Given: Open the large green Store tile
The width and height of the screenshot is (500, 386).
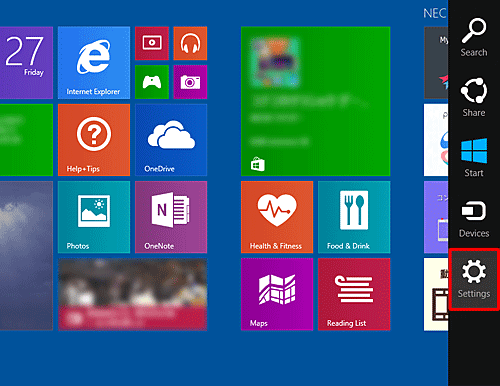Looking at the screenshot, I should click(x=315, y=101).
